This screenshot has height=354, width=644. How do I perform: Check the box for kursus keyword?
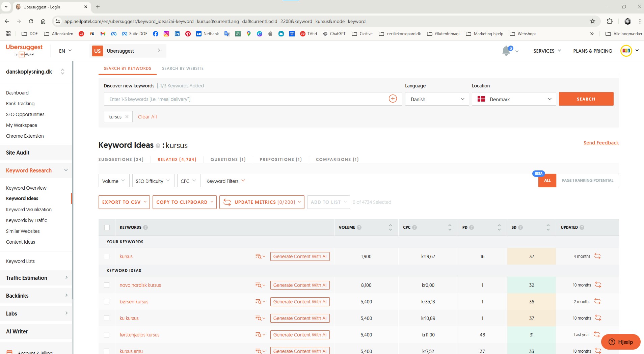107,256
